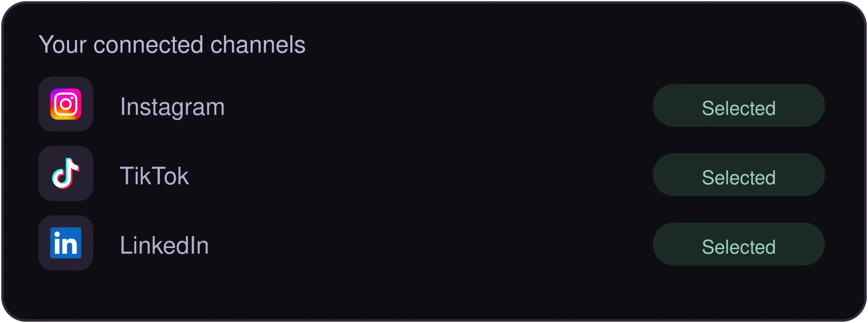868x323 pixels.
Task: Click the empty area of the Instagram row
Action: [437, 106]
